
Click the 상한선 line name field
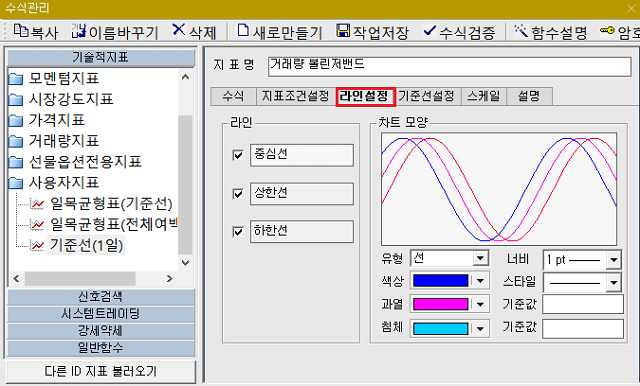point(302,193)
